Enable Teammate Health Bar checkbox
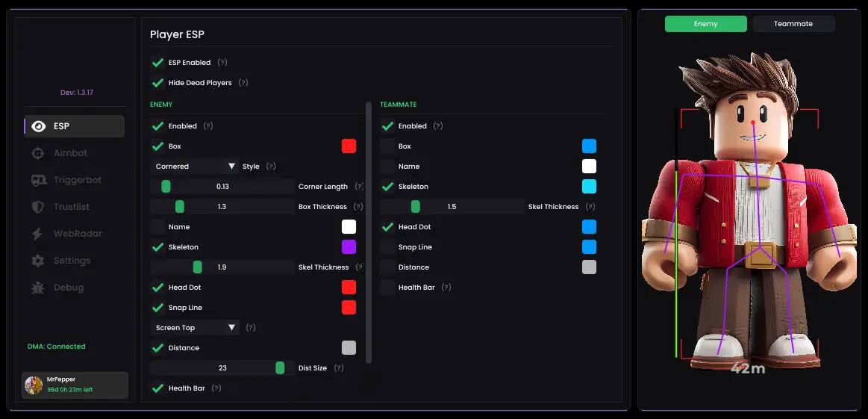This screenshot has height=419, width=868. pyautogui.click(x=387, y=287)
